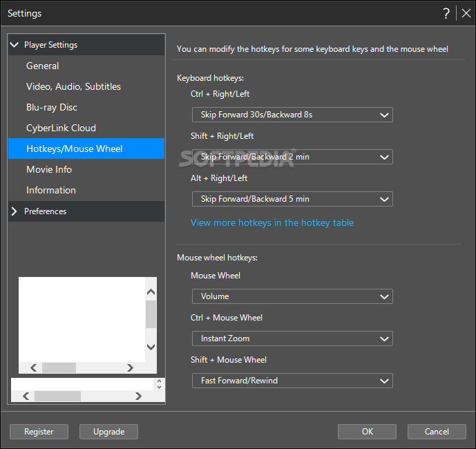476x449 pixels.
Task: Click the bottom strip horizontal scrollbar thumb
Action: 57,397
